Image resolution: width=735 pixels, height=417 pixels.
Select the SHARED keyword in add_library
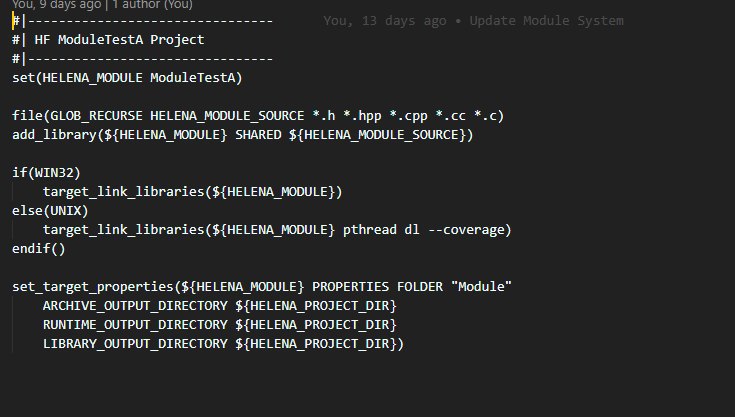258,134
